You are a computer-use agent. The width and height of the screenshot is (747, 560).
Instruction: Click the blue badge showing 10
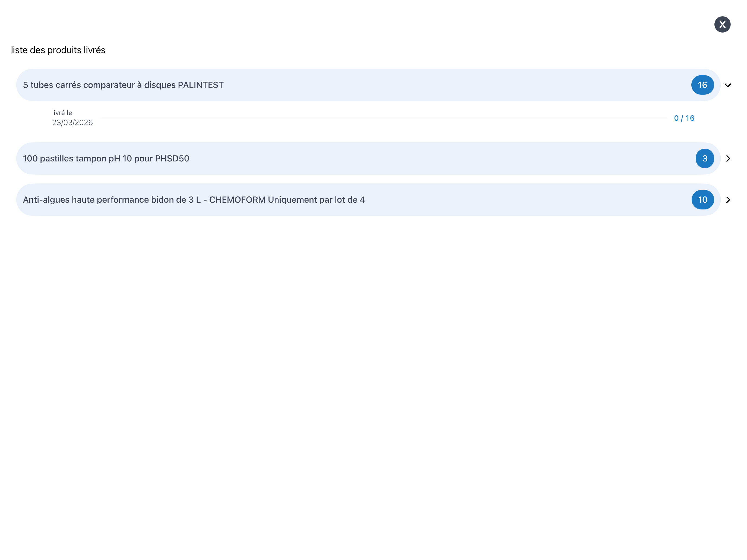tap(702, 200)
